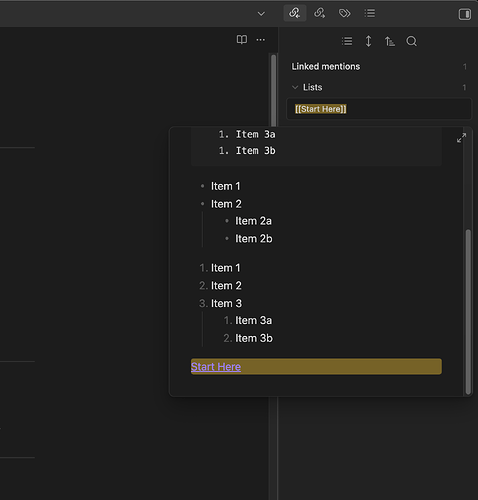Expand the hover preview popup to full
The height and width of the screenshot is (500, 478).
click(461, 138)
